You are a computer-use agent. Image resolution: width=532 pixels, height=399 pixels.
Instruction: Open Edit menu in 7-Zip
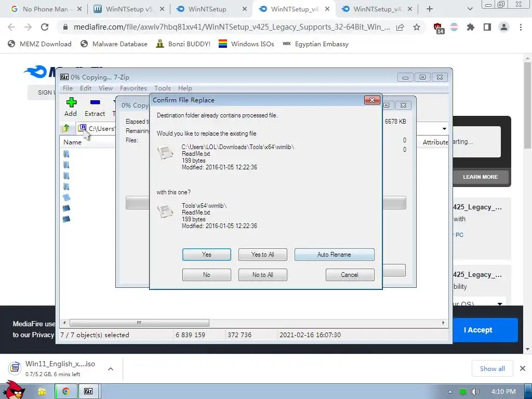86,88
